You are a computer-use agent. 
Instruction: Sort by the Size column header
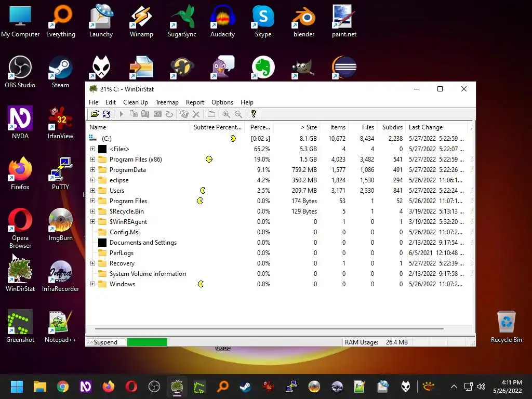(x=297, y=127)
